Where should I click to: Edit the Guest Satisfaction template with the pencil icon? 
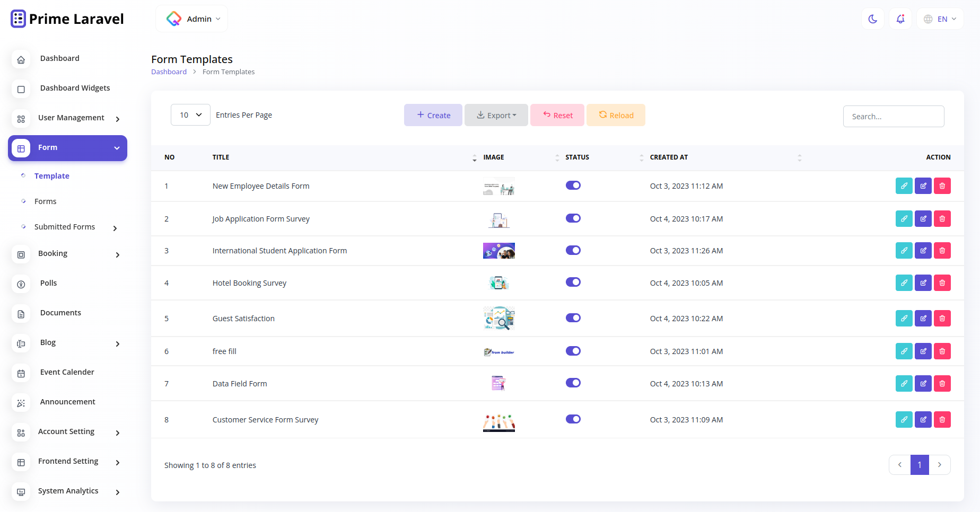[923, 318]
